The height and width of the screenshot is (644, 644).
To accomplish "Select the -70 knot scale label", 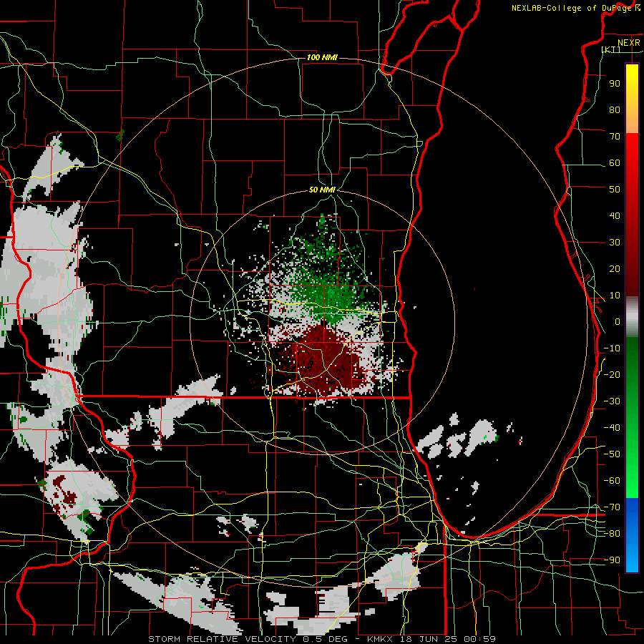I will [x=612, y=507].
